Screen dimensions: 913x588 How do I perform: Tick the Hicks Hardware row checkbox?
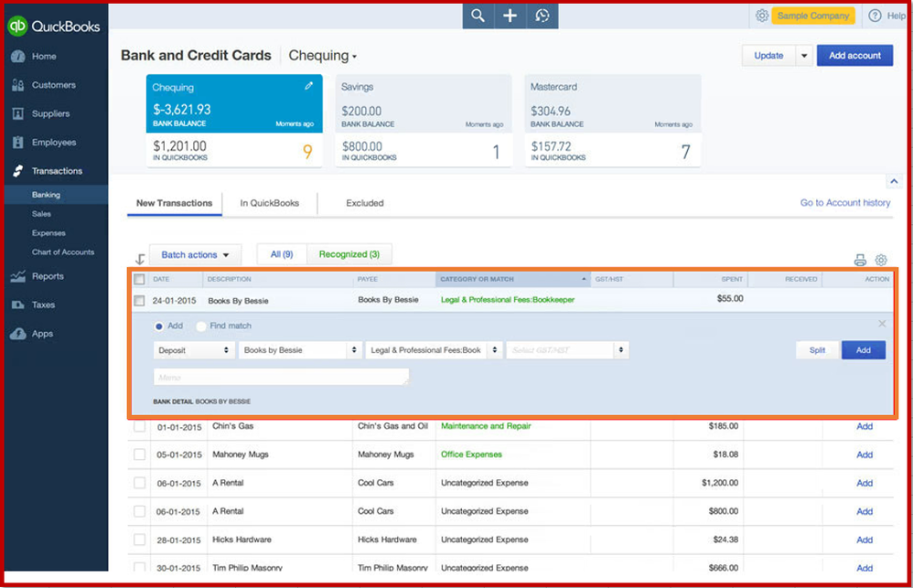point(139,540)
